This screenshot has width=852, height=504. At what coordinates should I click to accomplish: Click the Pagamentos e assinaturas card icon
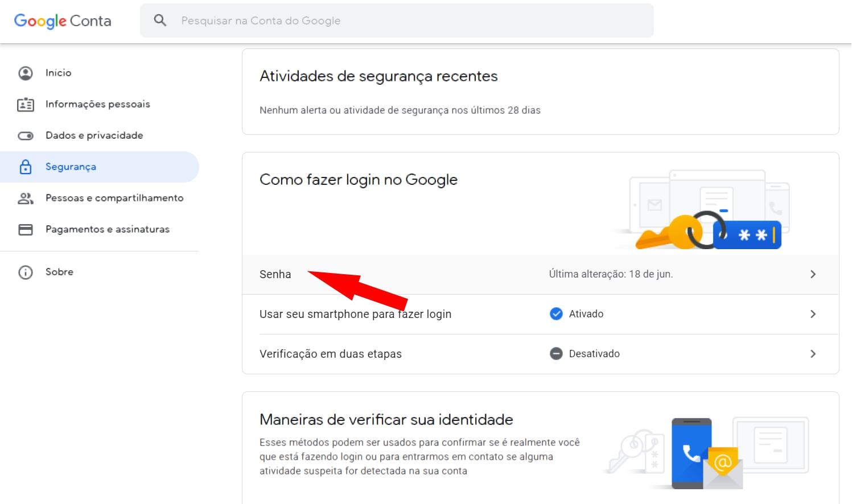26,229
